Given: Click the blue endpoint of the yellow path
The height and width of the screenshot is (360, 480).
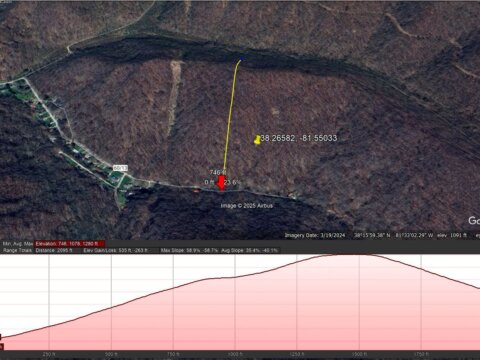Looking at the screenshot, I should (x=241, y=59).
